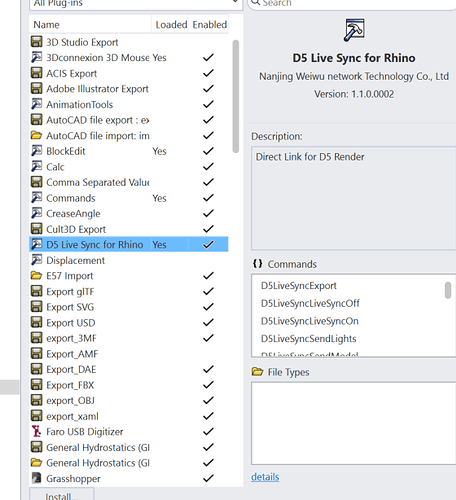Select the D5LiveSyncExport command

click(x=299, y=286)
